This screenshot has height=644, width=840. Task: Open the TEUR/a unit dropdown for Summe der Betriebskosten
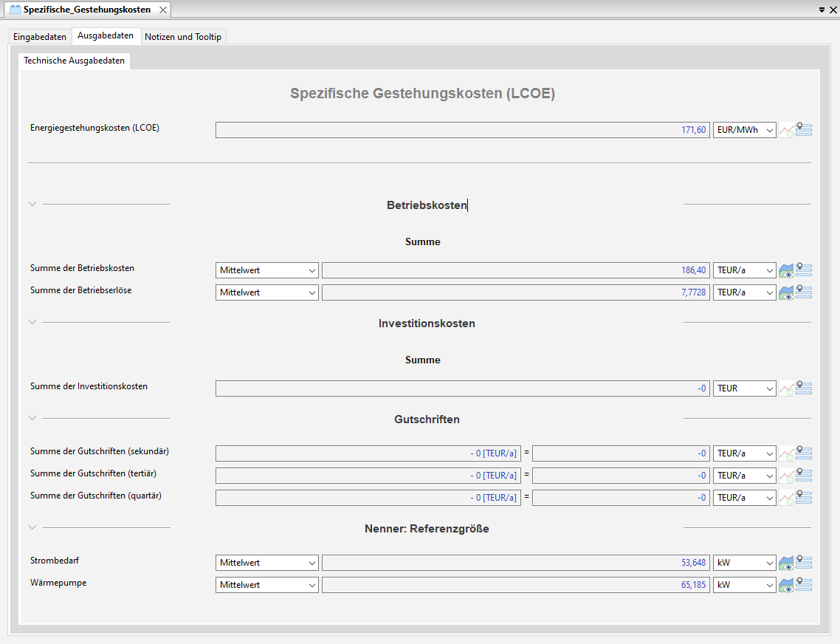click(745, 270)
